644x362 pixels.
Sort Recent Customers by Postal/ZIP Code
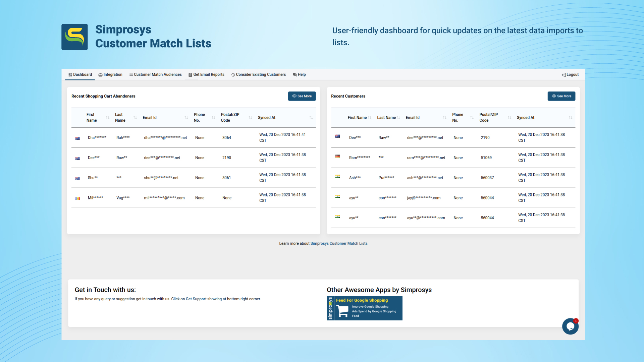click(509, 118)
